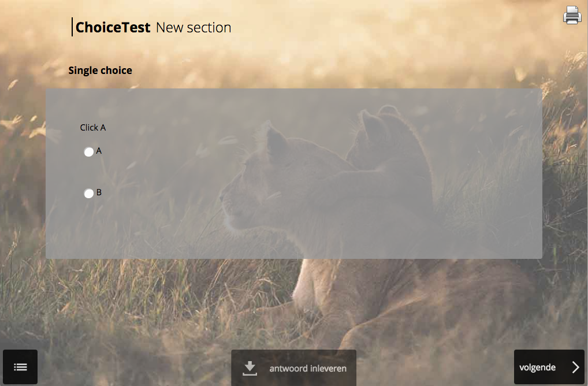588x386 pixels.
Task: Open the question overview via hamburger icon
Action: [20, 367]
